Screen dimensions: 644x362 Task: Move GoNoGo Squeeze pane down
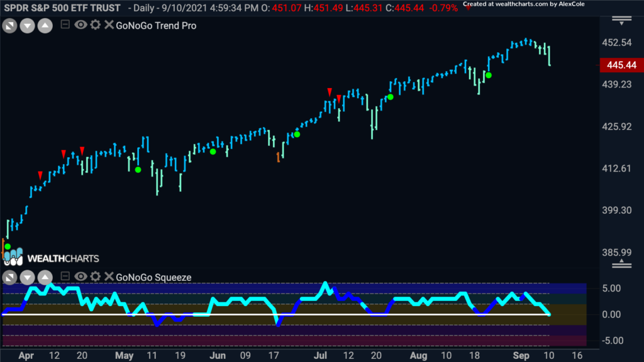click(27, 278)
